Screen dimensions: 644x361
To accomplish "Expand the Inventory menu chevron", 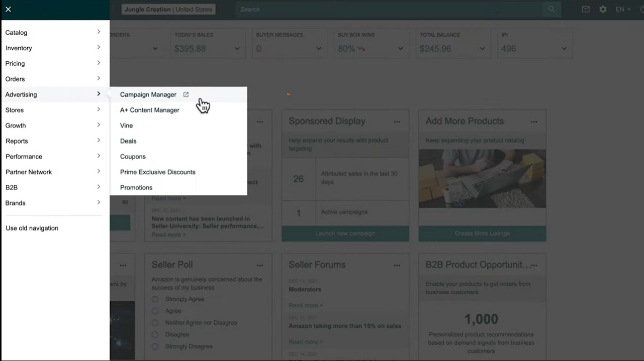I will tap(99, 47).
